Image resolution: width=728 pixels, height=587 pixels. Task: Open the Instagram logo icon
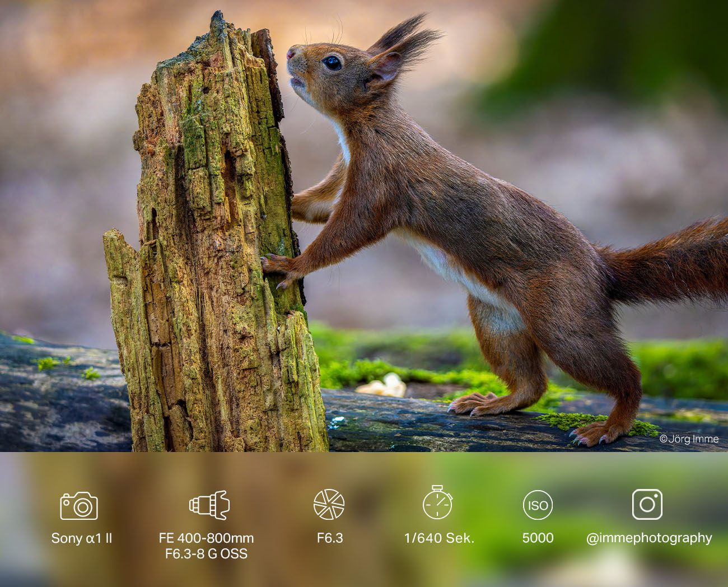(647, 505)
